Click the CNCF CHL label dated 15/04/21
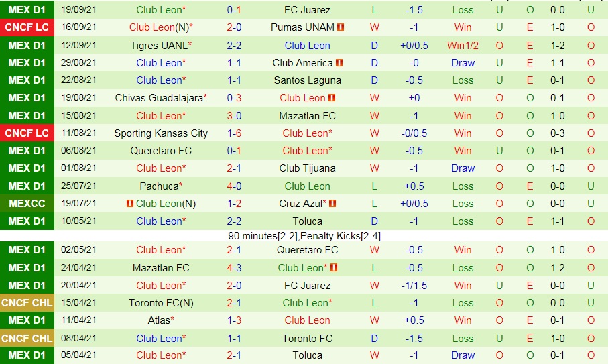Screen dimensions: 608x364 point(27,303)
